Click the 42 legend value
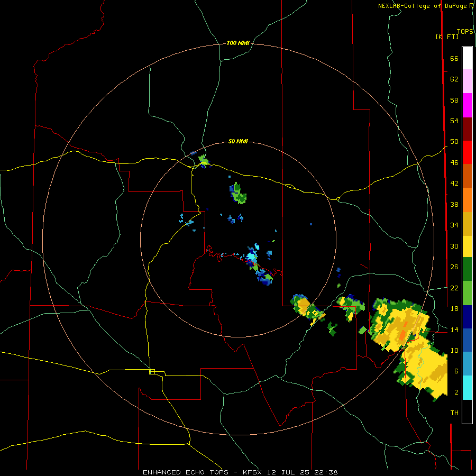Image resolution: width=476 pixels, height=476 pixels. [x=454, y=184]
